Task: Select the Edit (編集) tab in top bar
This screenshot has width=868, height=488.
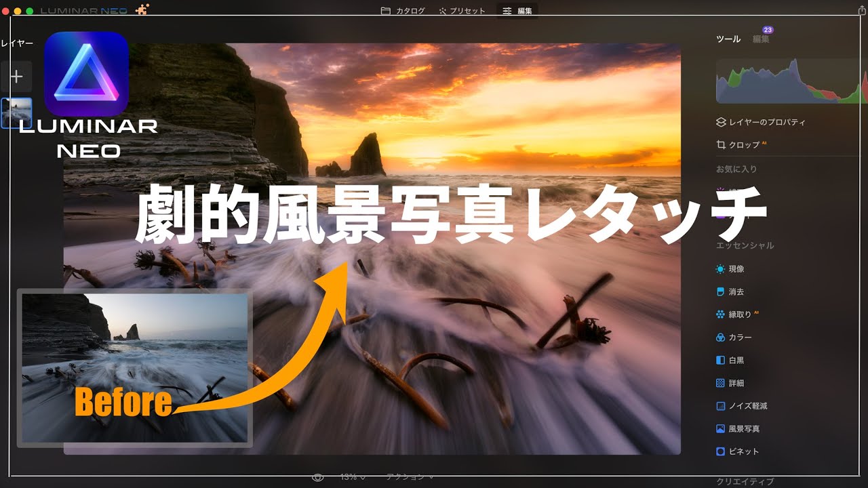Action: pyautogui.click(x=517, y=11)
